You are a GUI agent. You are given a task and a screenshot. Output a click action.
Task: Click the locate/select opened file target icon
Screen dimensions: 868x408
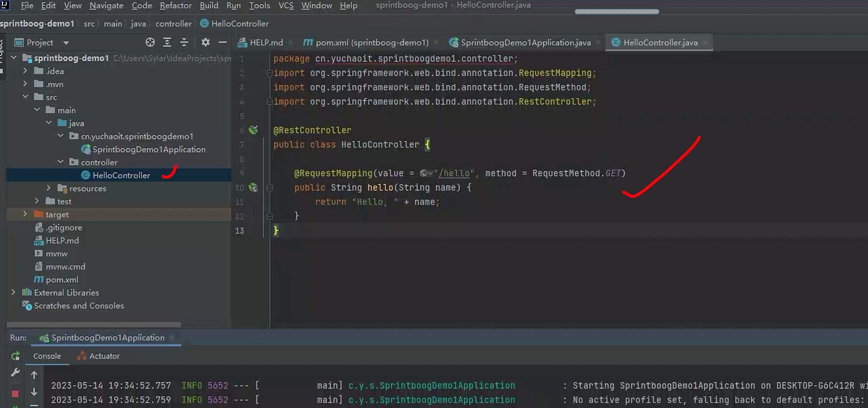click(x=150, y=42)
